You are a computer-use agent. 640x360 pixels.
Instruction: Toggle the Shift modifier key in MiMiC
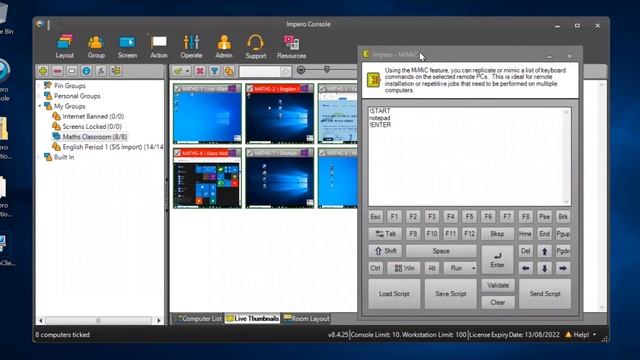pyautogui.click(x=385, y=251)
